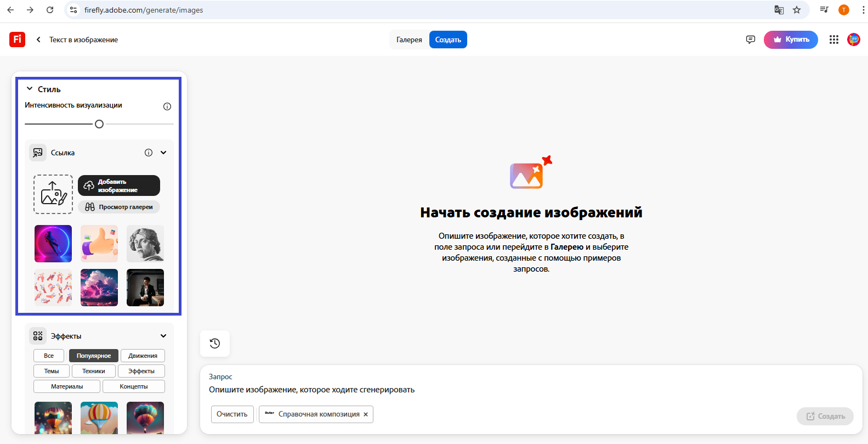Select the Популярное effects filter
Viewport: 868px width, 444px height.
pos(94,356)
